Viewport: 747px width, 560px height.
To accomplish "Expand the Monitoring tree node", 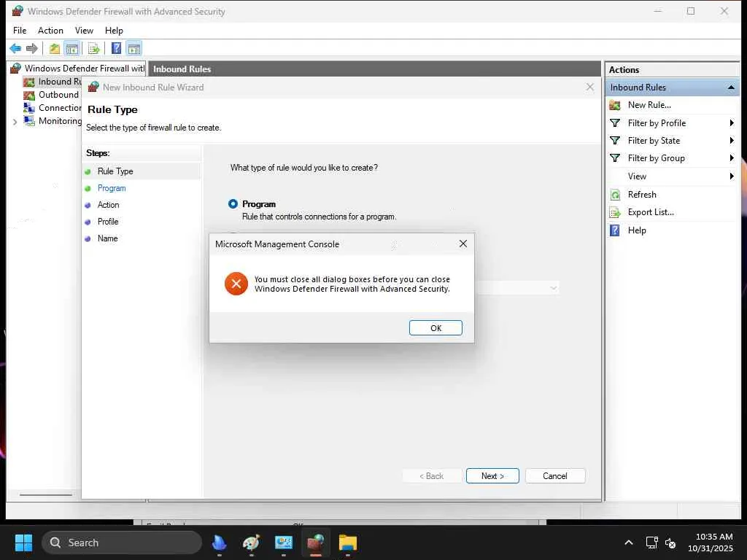I will 15,122.
